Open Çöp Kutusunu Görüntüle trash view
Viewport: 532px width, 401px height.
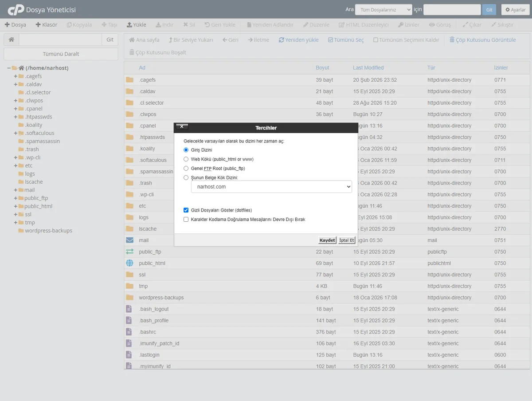(x=483, y=40)
